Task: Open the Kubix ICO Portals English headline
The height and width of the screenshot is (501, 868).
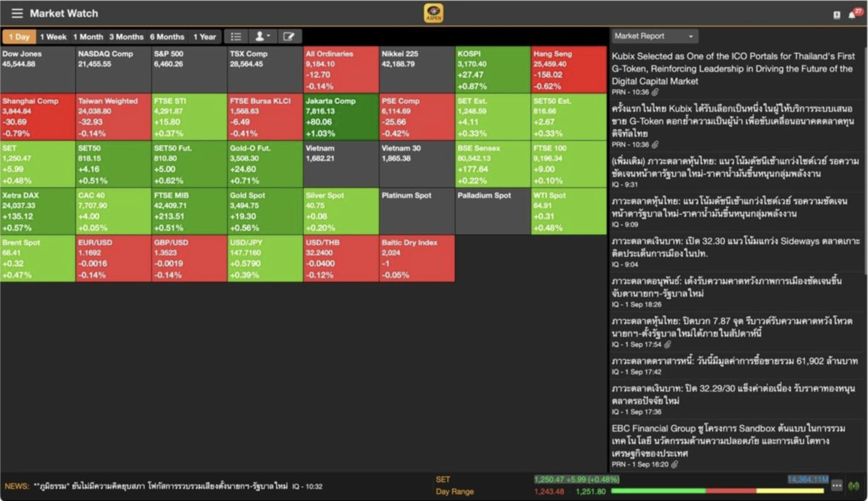Action: click(733, 69)
